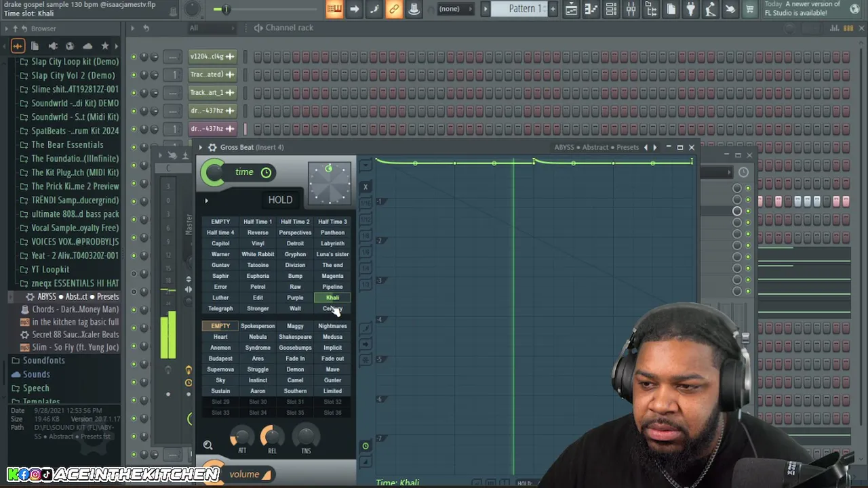Mute the Track.art_1 channel green light
This screenshot has width=868, height=488.
(134, 93)
